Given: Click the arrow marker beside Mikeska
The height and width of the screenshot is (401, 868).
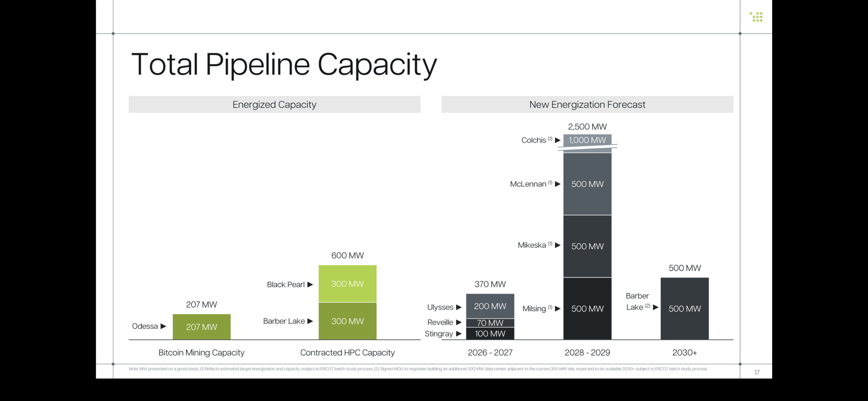Looking at the screenshot, I should [558, 245].
